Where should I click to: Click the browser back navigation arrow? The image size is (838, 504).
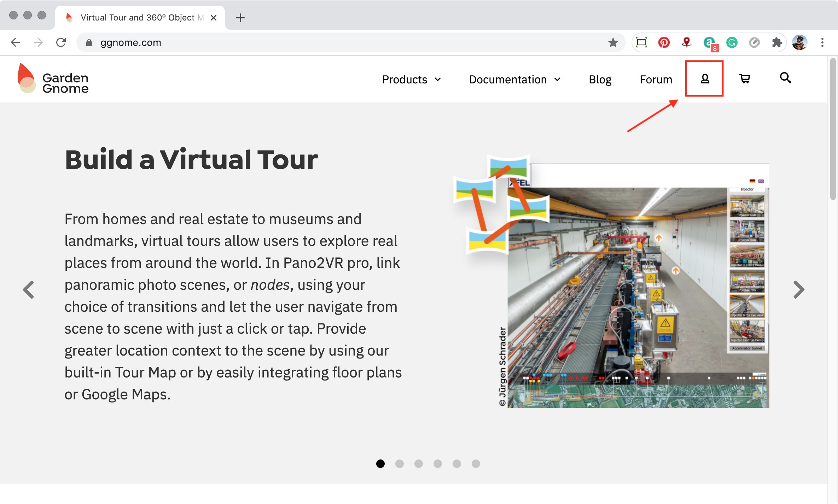point(15,42)
